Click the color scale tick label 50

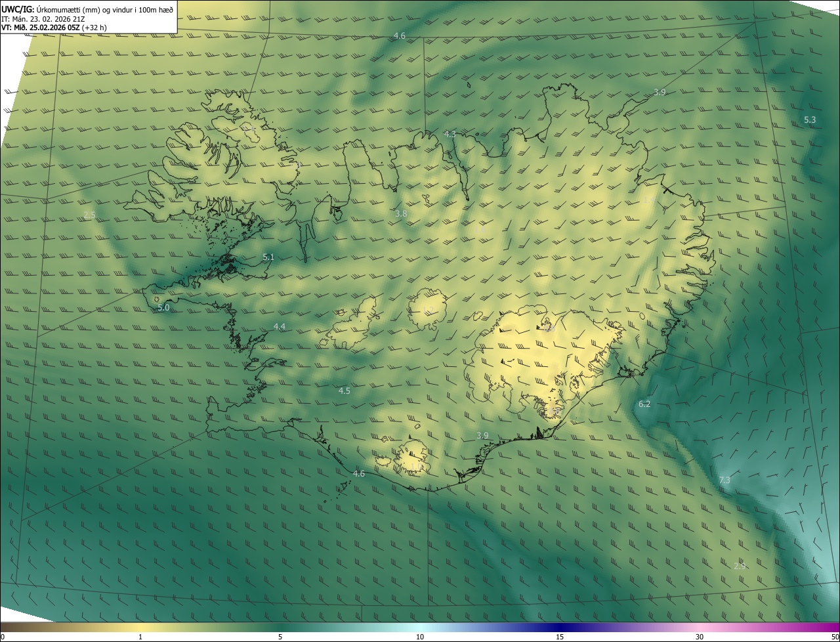[x=835, y=637]
